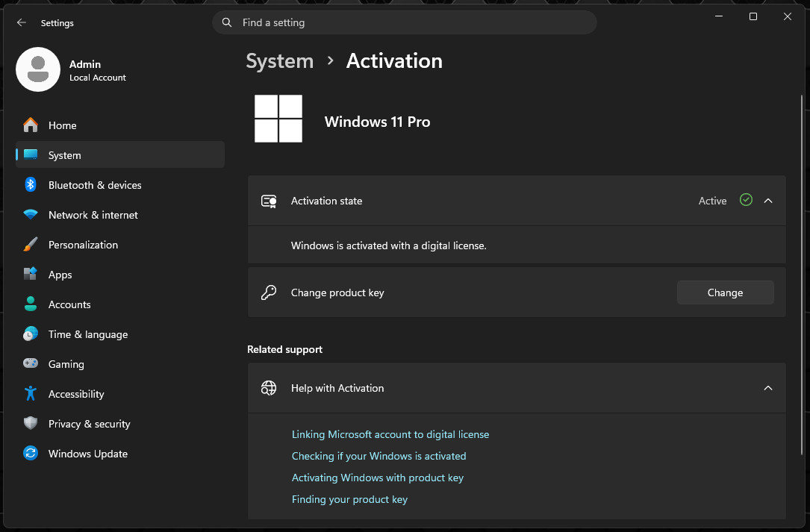
Task: Focus the Find a setting search box
Action: tap(405, 22)
